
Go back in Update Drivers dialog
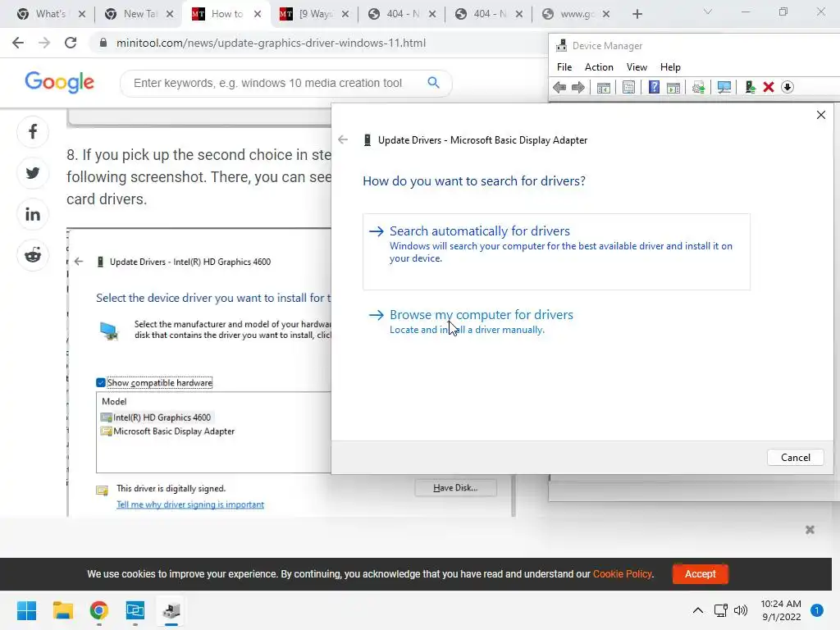pyautogui.click(x=343, y=139)
